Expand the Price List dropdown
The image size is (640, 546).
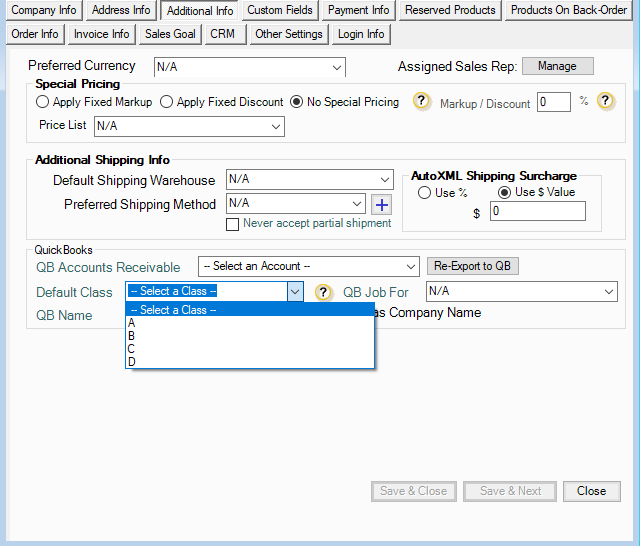pos(189,126)
